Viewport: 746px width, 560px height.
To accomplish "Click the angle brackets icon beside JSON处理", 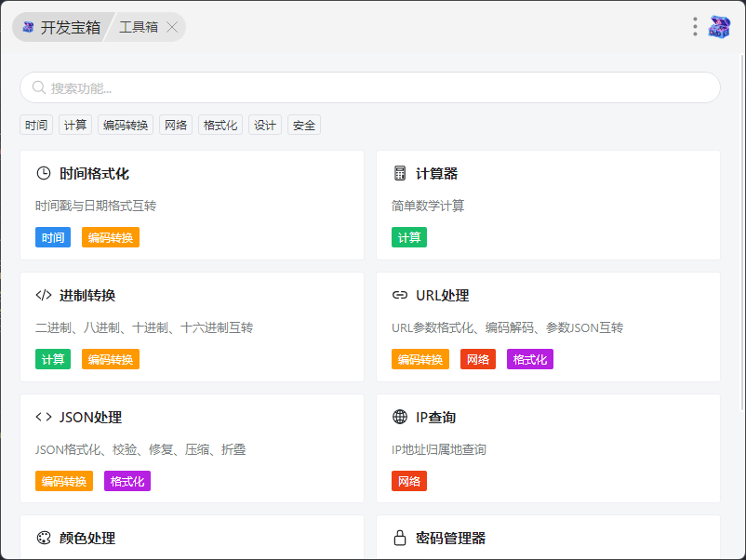I will pos(44,417).
